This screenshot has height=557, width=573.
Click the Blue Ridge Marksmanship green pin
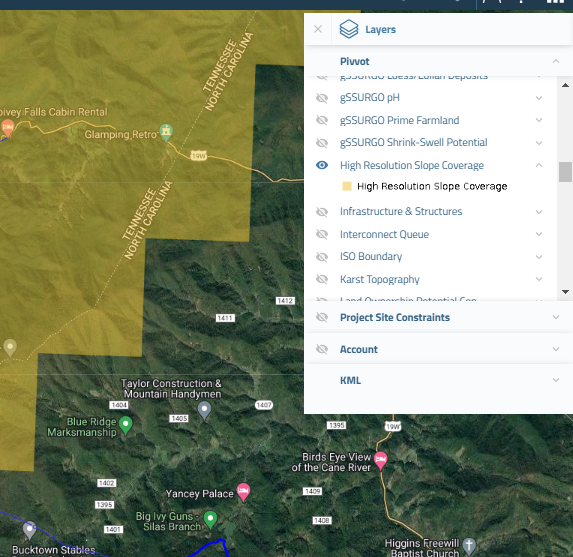[x=126, y=425]
